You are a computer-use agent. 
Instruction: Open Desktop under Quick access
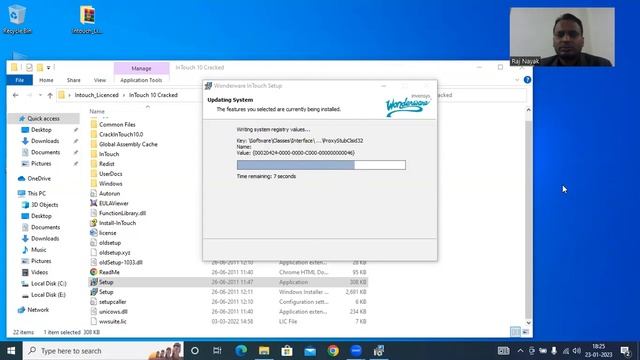[41, 130]
